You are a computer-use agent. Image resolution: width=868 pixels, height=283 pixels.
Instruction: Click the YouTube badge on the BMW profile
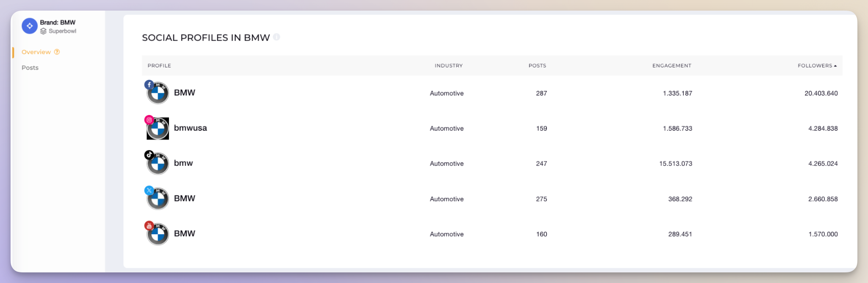coord(149,226)
